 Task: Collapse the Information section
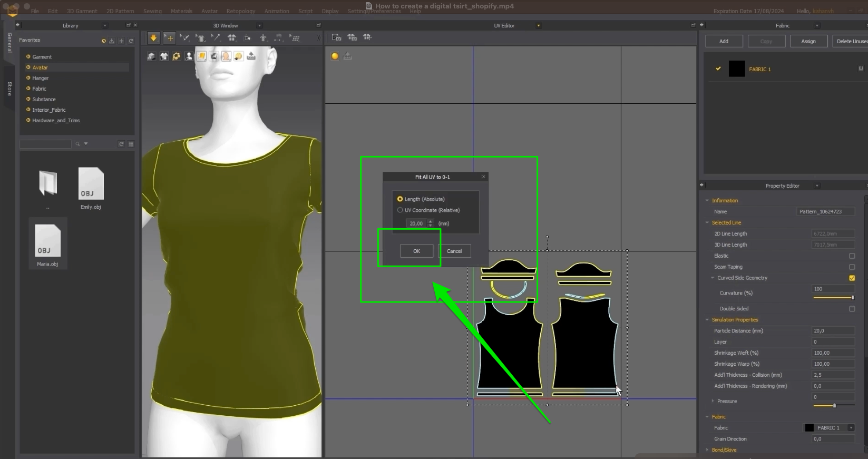point(707,201)
